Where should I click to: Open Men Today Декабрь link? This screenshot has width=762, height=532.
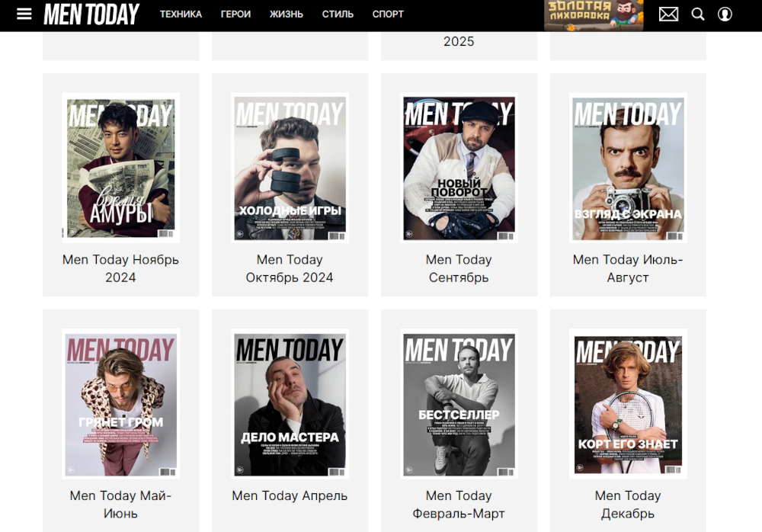[x=628, y=505]
